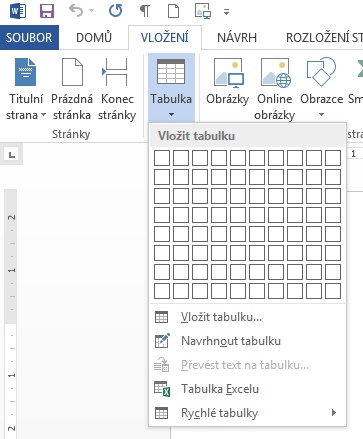Open the Obrazce shapes gallery
The image size is (363, 439).
click(321, 81)
